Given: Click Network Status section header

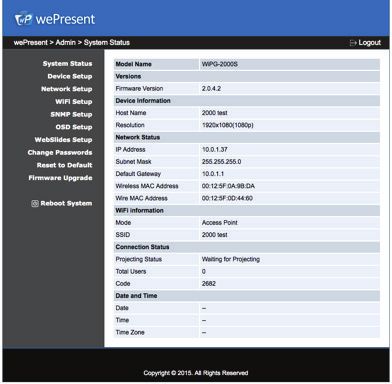Looking at the screenshot, I should click(138, 137).
